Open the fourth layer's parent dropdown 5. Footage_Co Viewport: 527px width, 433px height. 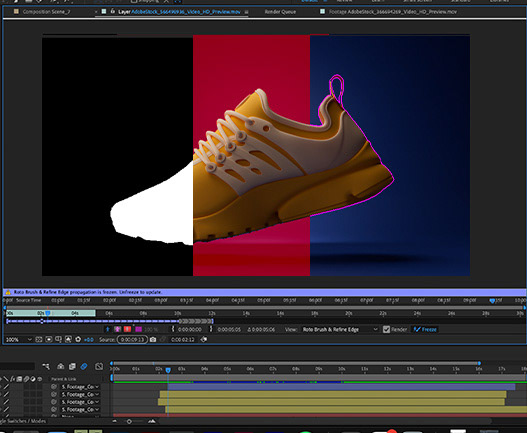pyautogui.click(x=80, y=409)
